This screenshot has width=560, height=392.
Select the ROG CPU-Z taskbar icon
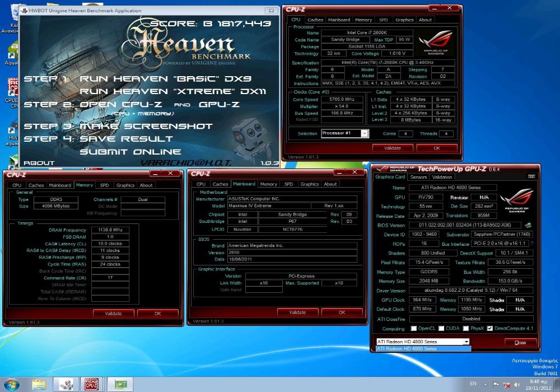click(x=91, y=385)
